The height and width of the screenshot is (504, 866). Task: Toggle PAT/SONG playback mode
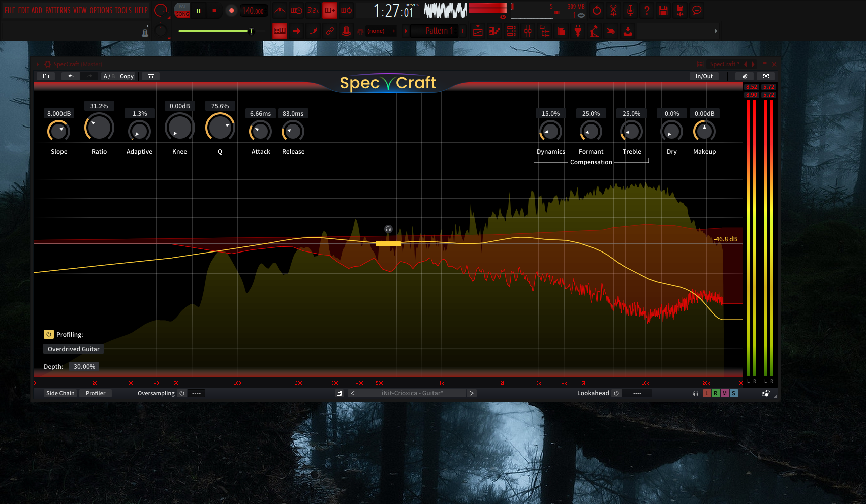point(182,10)
